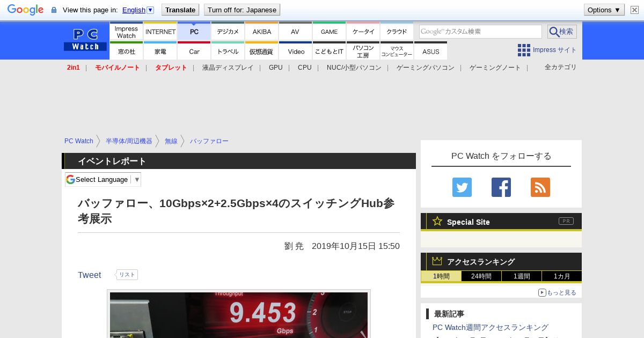Open the トラベル nav item
The height and width of the screenshot is (338, 644).
click(228, 52)
